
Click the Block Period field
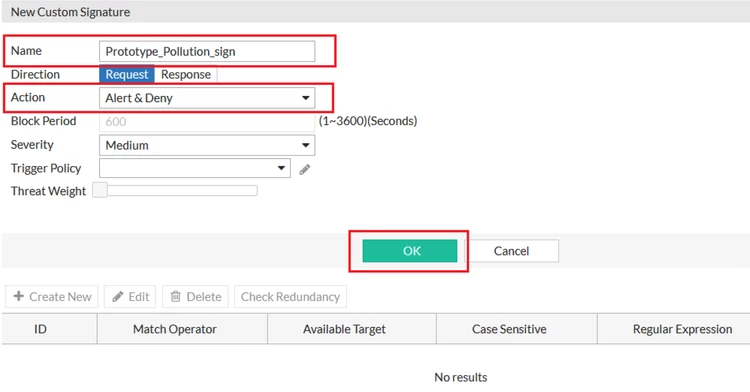click(x=207, y=121)
